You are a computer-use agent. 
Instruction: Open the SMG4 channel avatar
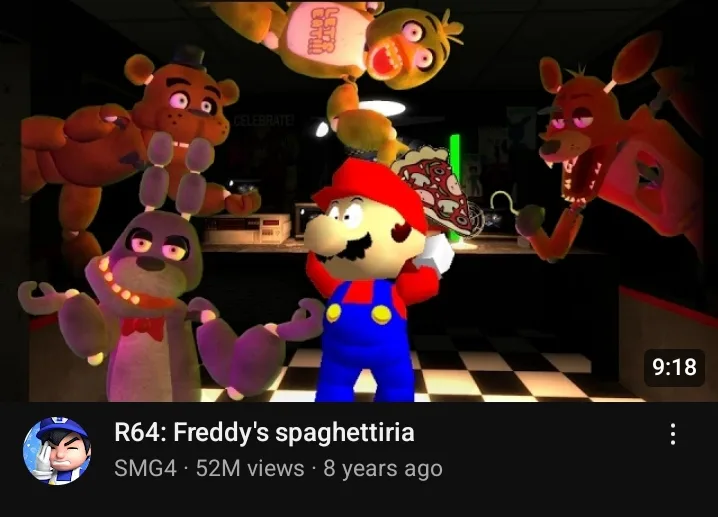[x=57, y=451]
